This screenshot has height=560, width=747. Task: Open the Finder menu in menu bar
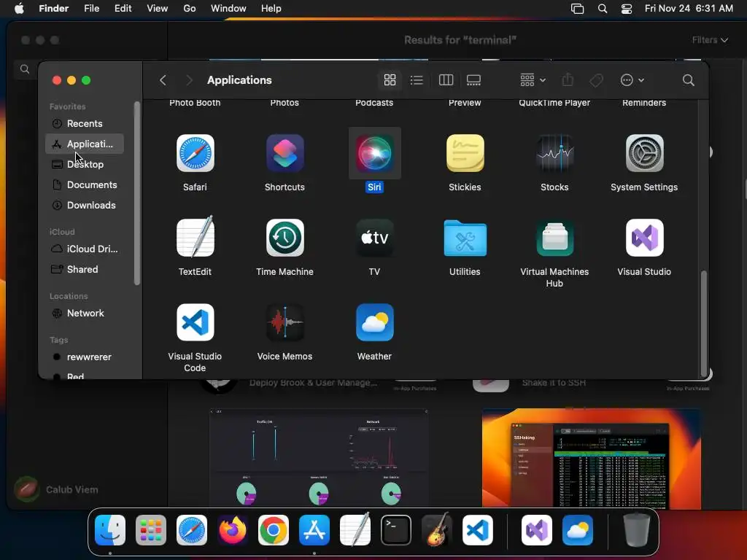pyautogui.click(x=53, y=9)
